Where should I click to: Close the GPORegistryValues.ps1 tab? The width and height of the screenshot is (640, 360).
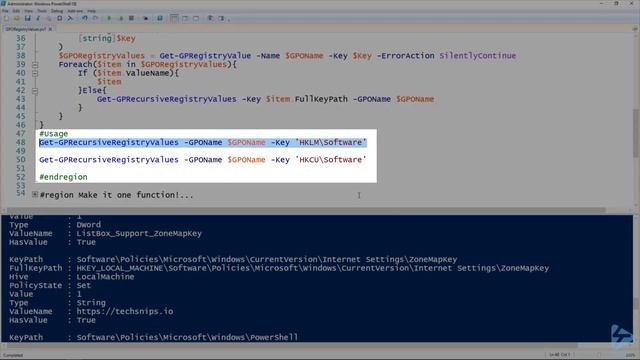50,29
